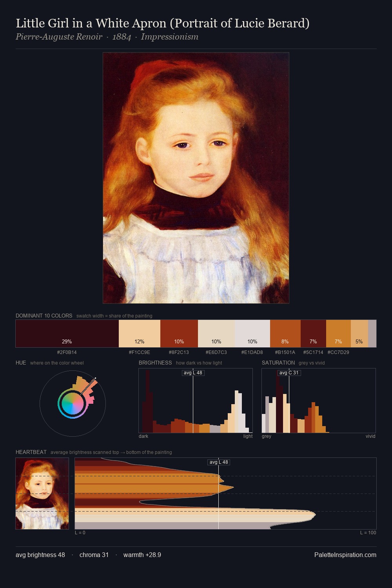
Task: Select the amber 7% swatch above #CC7D29
Action: [338, 334]
